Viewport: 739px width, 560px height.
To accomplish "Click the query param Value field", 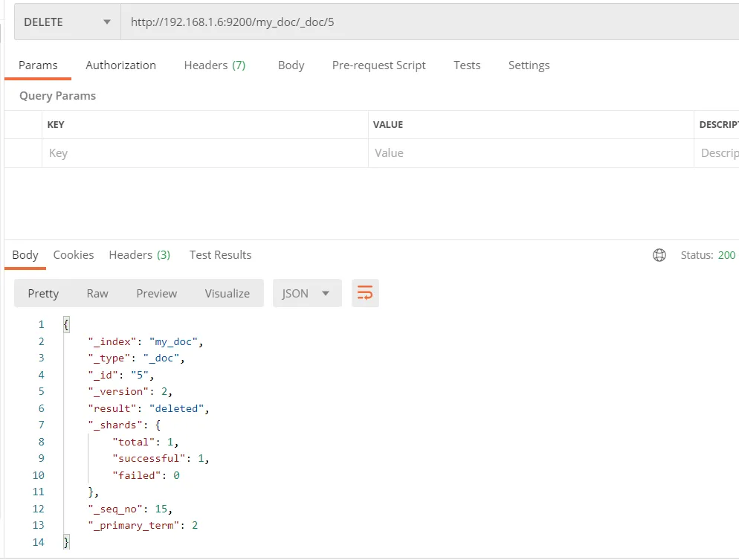I will 530,153.
